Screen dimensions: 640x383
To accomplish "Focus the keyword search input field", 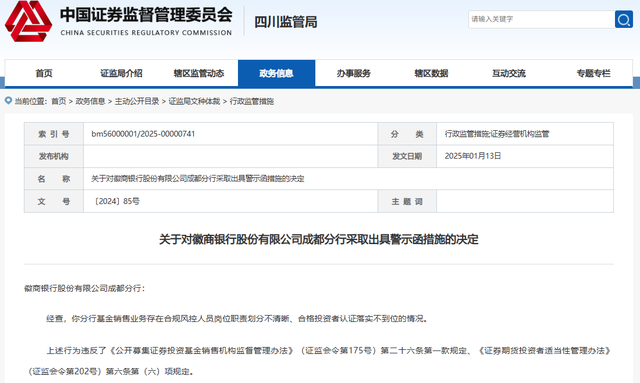I will pyautogui.click(x=541, y=19).
